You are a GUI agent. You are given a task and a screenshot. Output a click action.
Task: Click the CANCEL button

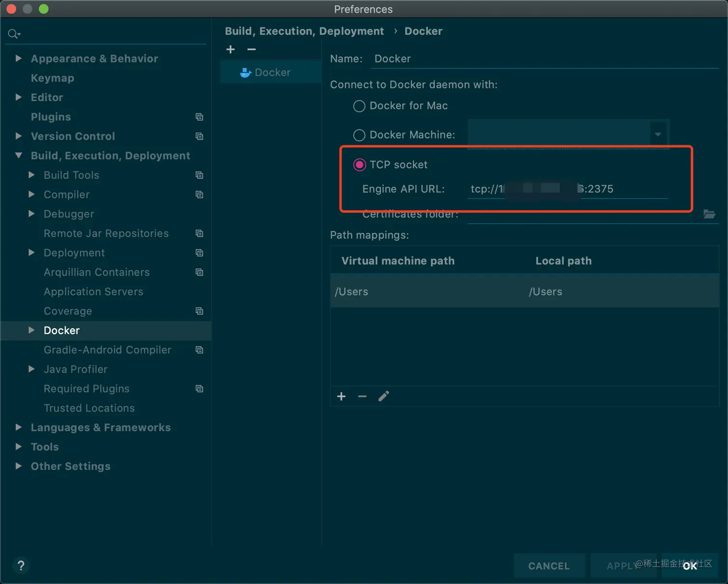point(549,566)
